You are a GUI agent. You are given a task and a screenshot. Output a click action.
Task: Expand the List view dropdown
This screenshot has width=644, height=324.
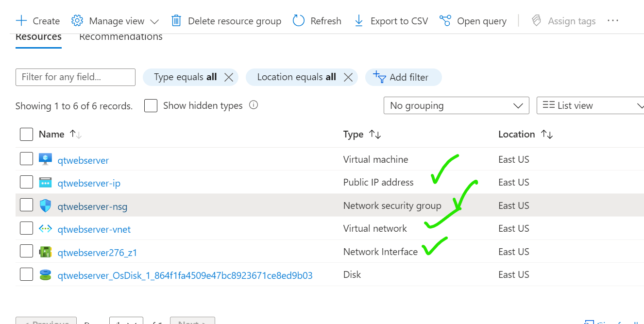coord(590,105)
